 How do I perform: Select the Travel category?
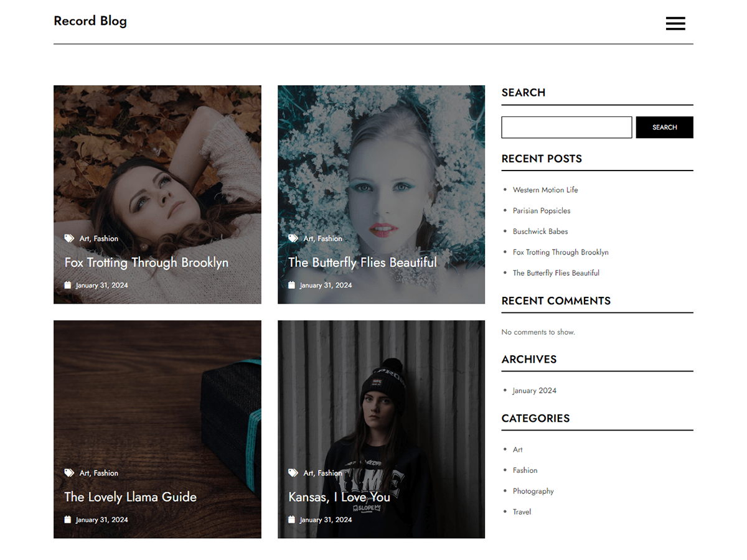522,511
